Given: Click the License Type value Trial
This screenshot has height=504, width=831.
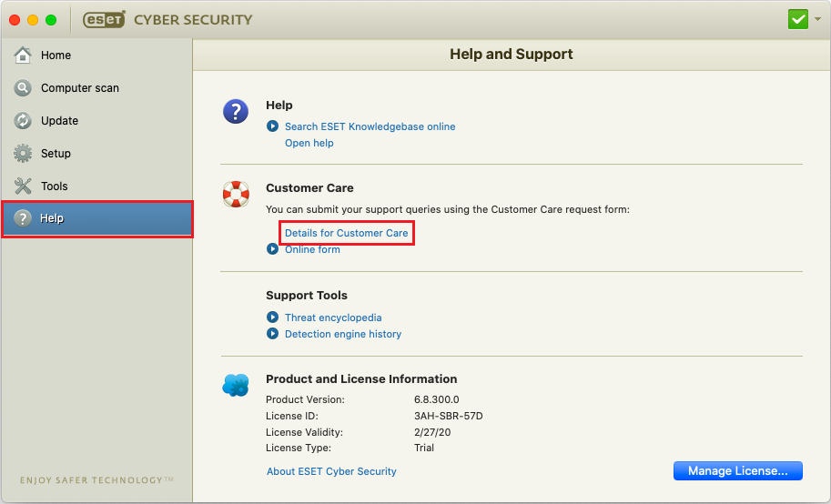Looking at the screenshot, I should (423, 448).
